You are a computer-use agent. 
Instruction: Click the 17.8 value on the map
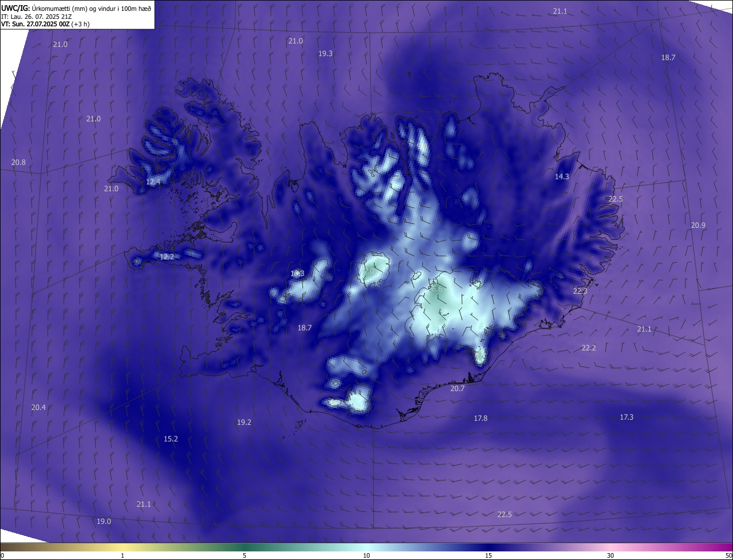click(x=480, y=419)
